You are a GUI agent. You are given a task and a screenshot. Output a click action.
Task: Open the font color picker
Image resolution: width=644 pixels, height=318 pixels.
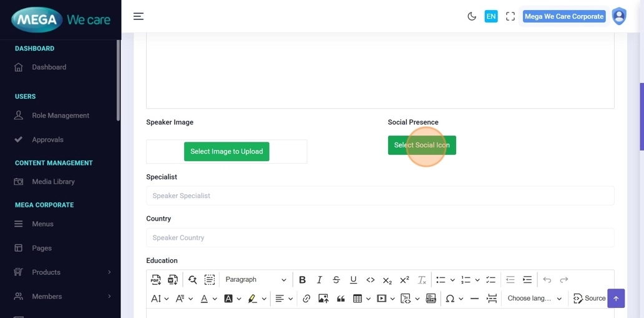coord(204,299)
